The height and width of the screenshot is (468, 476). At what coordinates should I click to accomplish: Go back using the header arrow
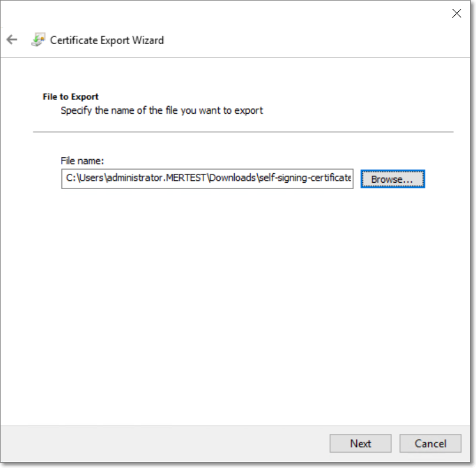(x=12, y=40)
